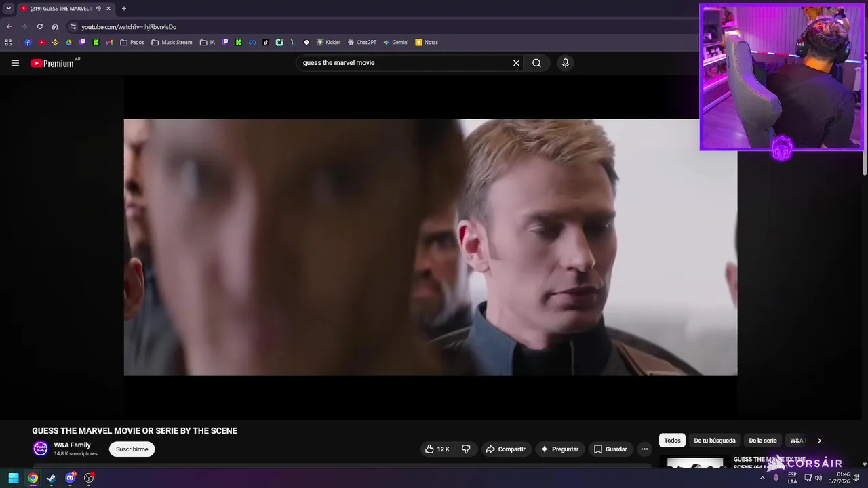Open Steam from the taskbar
Viewport: 868px width, 488px height.
coord(51,478)
